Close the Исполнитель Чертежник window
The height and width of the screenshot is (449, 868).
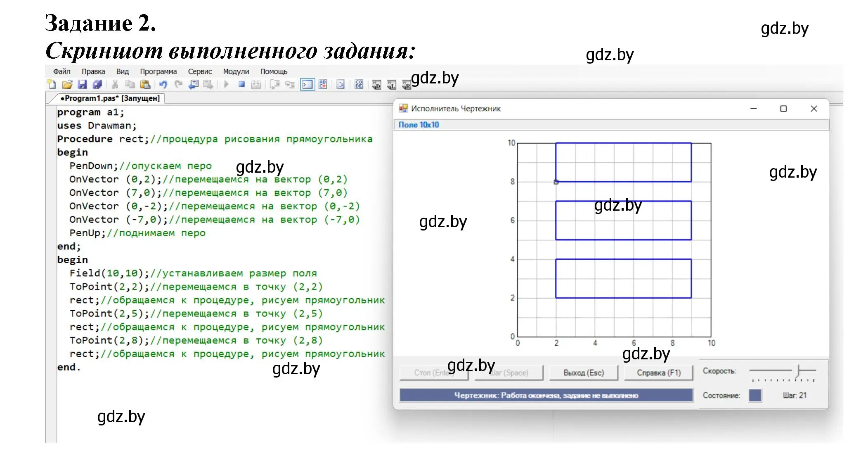coord(814,109)
